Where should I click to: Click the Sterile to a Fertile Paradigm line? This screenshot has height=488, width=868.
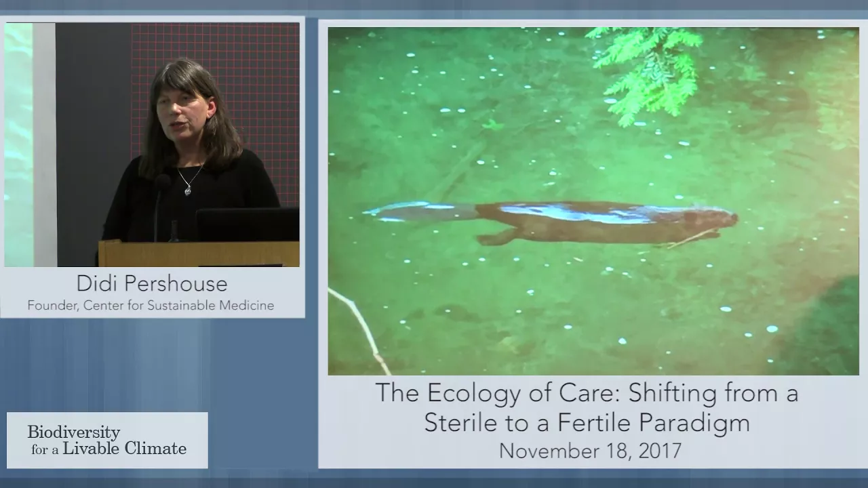(x=587, y=422)
